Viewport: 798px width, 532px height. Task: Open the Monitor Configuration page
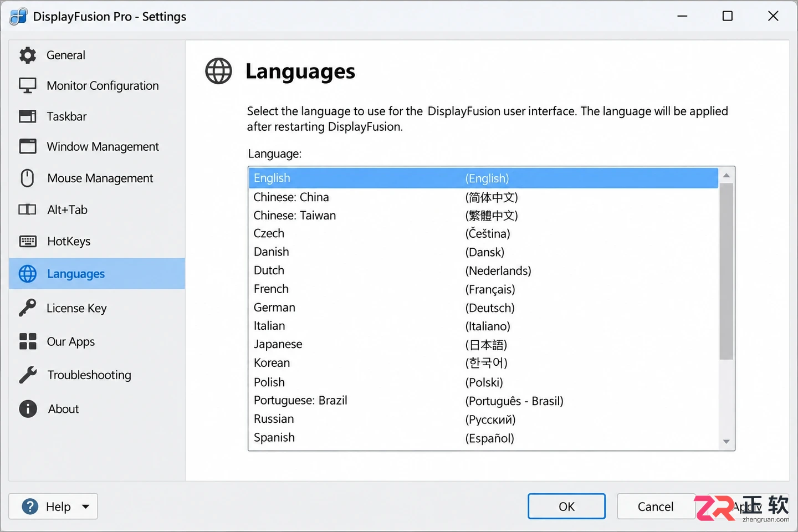[x=97, y=85]
